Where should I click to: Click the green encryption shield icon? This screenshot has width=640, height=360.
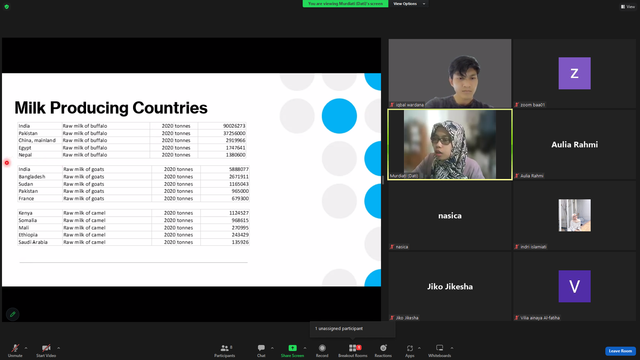click(x=7, y=7)
